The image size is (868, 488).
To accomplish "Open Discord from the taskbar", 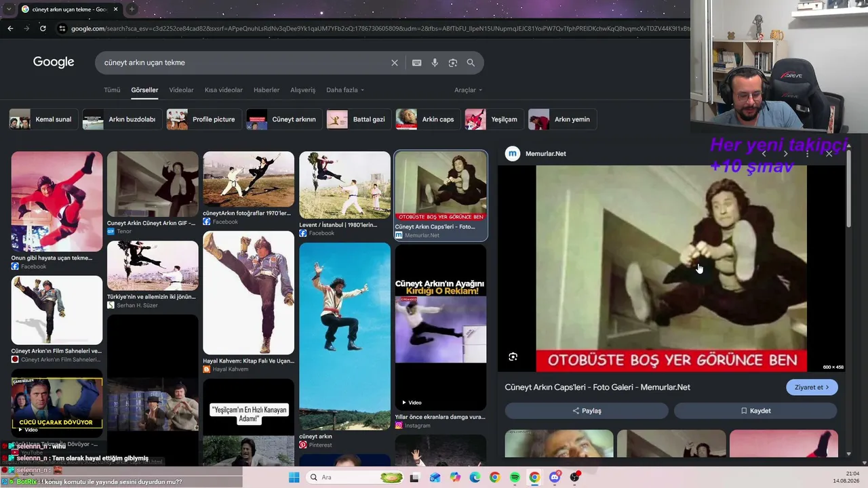I will (x=555, y=477).
